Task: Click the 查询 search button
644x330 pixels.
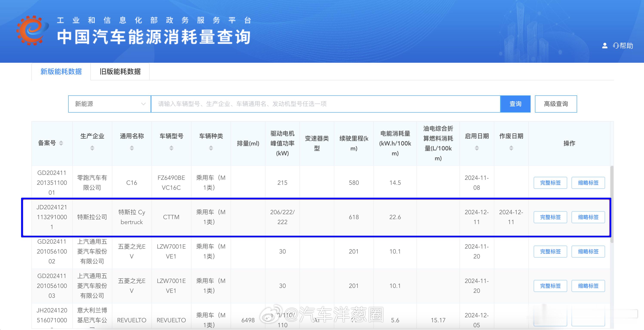Action: coord(515,104)
